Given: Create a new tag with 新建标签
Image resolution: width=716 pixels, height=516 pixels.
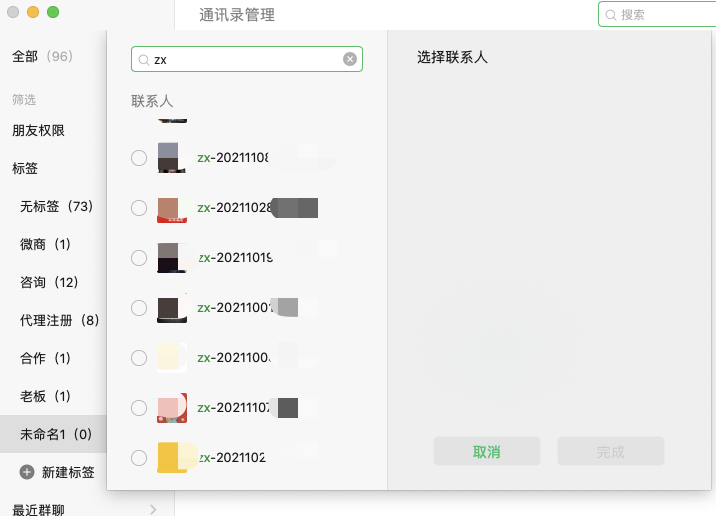Looking at the screenshot, I should [68, 472].
